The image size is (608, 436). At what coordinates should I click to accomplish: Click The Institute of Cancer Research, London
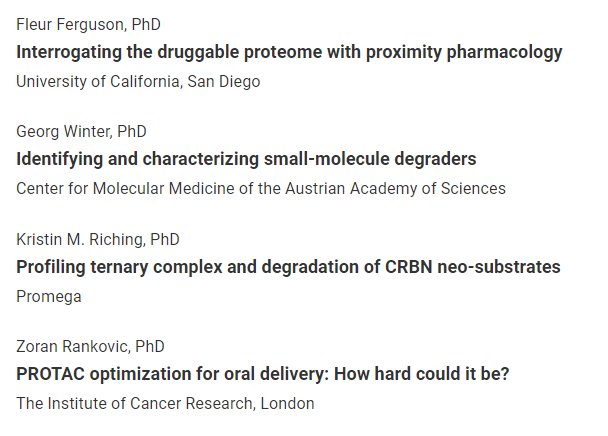[165, 404]
